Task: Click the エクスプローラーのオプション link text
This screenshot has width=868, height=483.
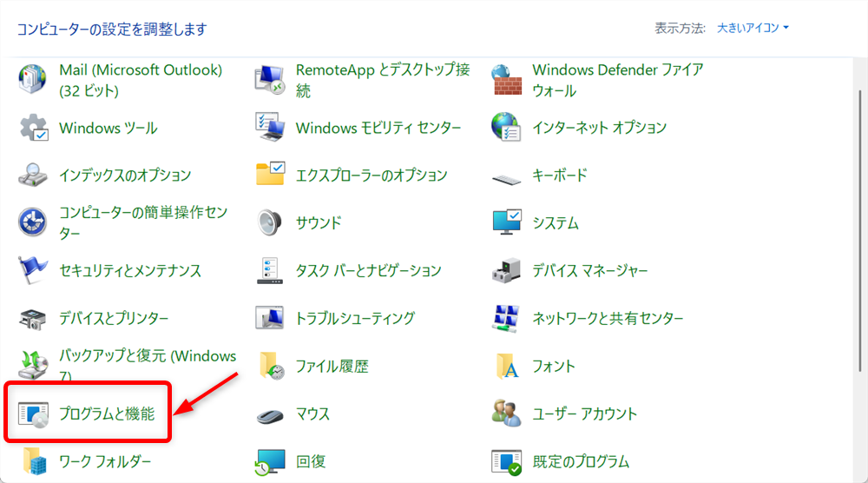Action: (372, 175)
